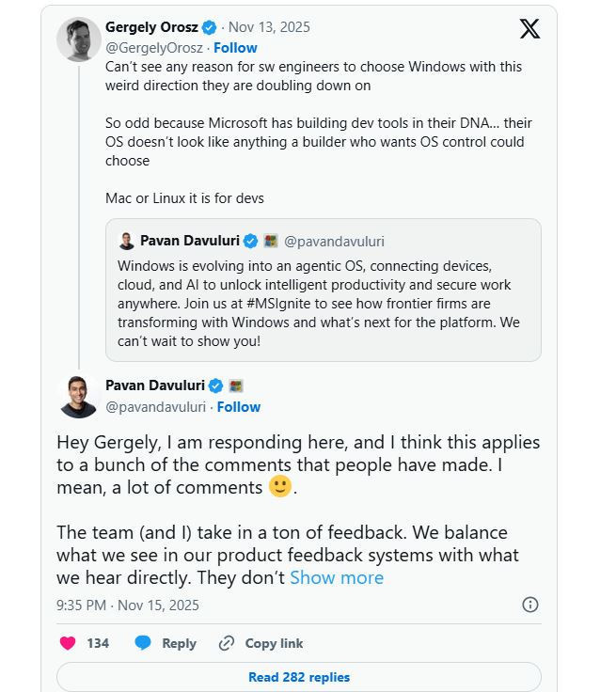Expand the tweet with Show more

(x=337, y=577)
